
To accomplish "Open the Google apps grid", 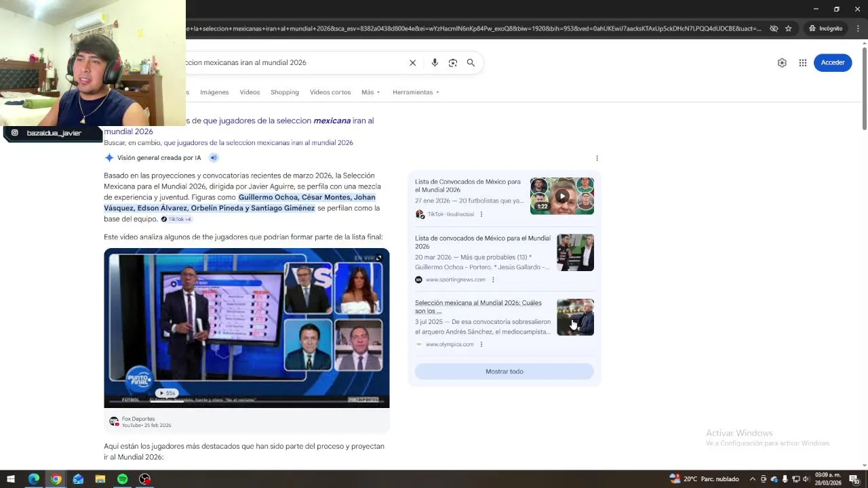I will click(803, 62).
